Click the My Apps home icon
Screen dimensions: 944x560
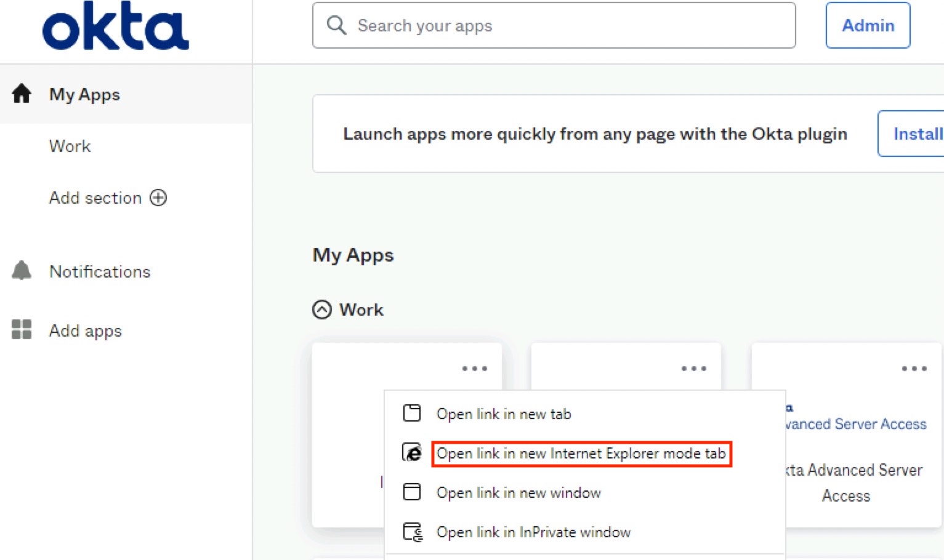22,94
